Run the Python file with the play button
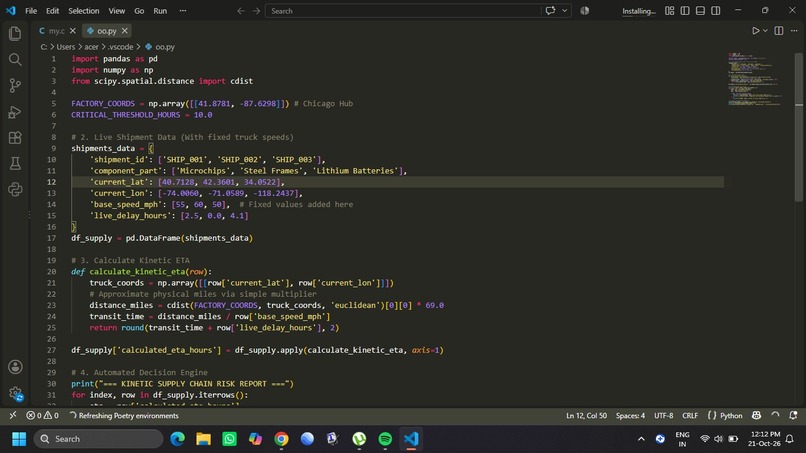806x453 pixels. (x=755, y=31)
